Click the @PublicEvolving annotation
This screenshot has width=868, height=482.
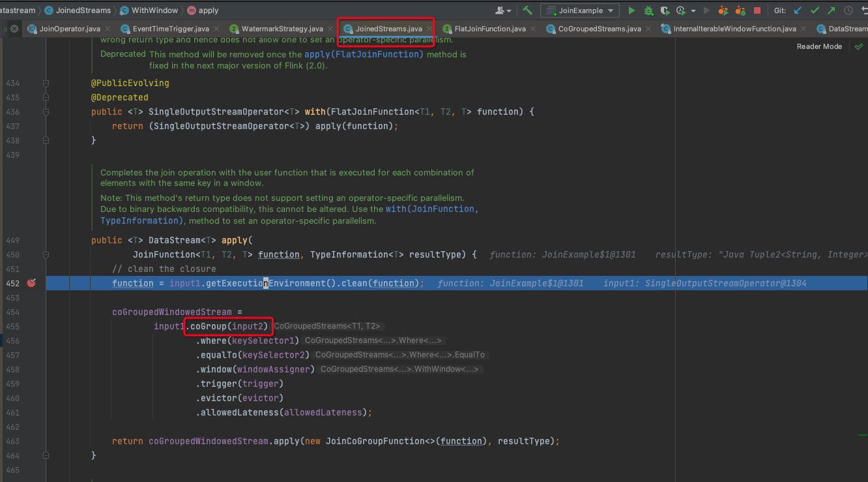pyautogui.click(x=130, y=83)
